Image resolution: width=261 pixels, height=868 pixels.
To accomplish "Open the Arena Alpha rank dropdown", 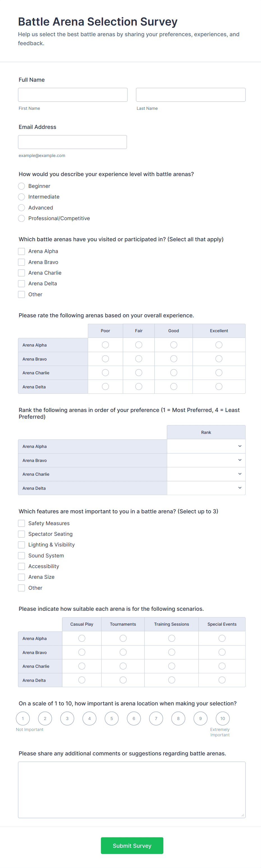I will [x=206, y=446].
